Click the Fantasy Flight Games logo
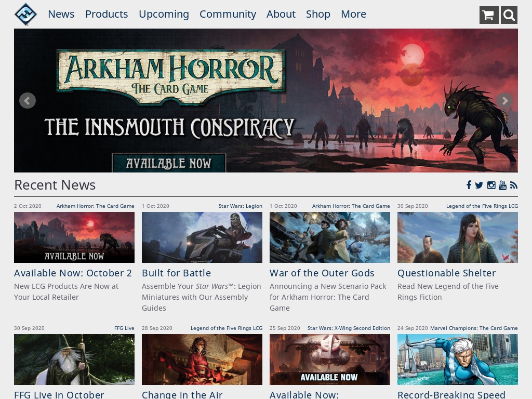 26,14
